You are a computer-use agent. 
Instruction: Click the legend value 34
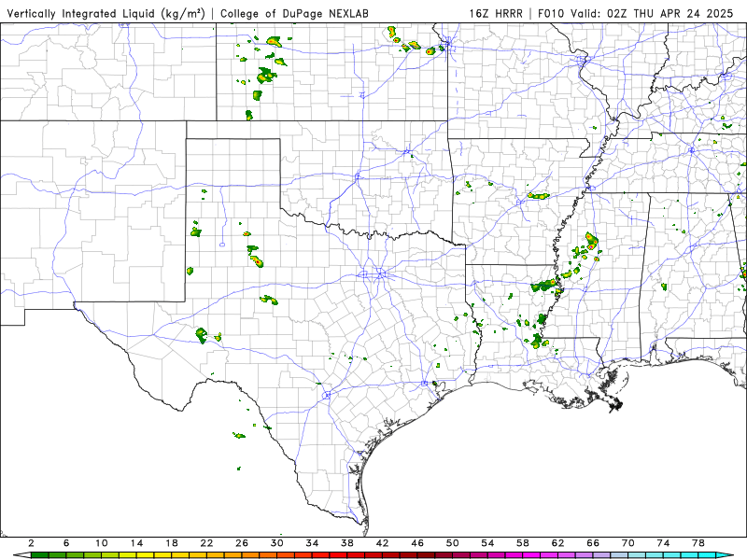[312, 543]
